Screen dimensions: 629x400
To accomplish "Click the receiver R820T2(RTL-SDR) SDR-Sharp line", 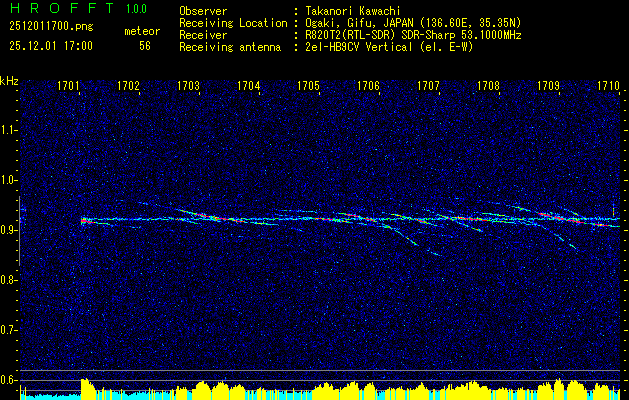I will click(412, 35).
